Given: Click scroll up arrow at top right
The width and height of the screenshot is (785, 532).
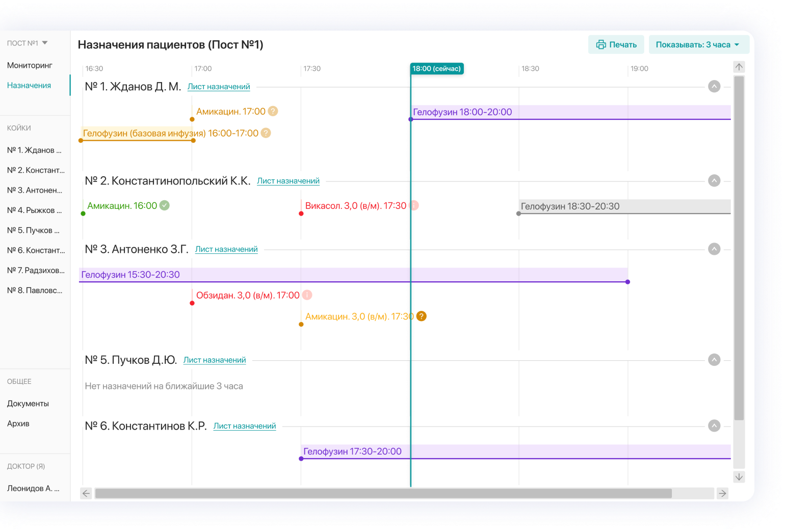Looking at the screenshot, I should 739,67.
